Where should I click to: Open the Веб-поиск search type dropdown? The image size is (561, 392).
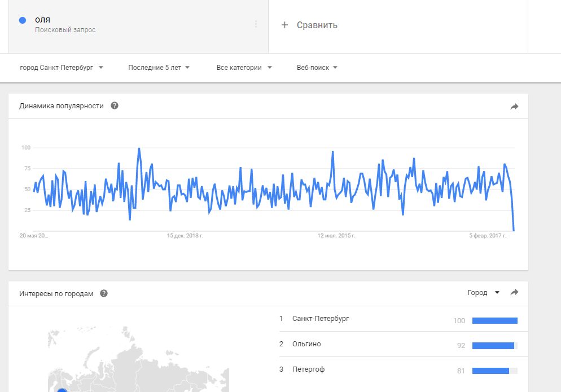click(317, 68)
